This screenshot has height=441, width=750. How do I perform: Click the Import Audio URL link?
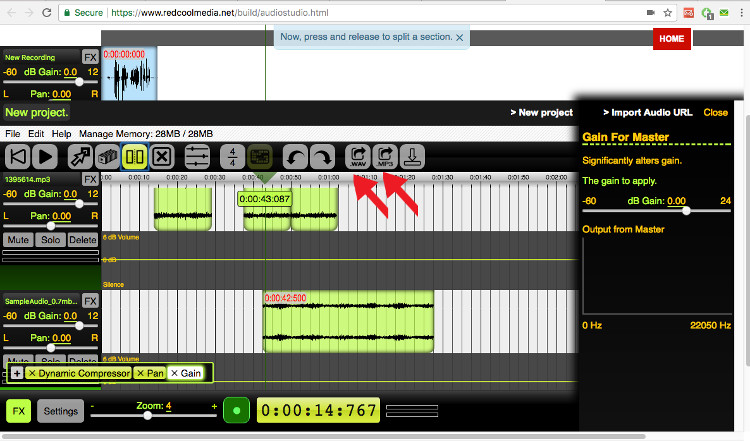pos(649,112)
